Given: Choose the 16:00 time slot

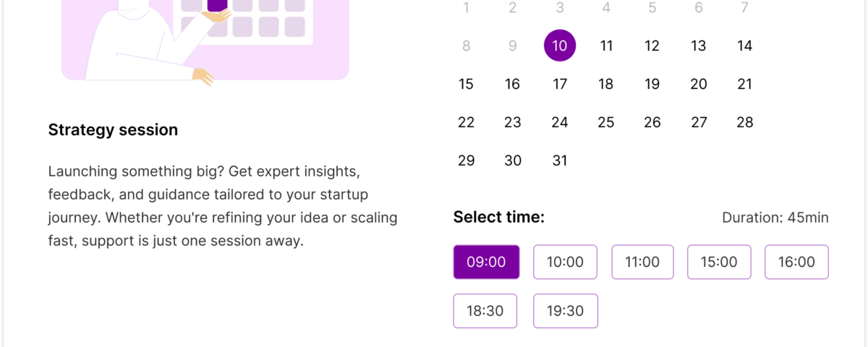Looking at the screenshot, I should (x=796, y=262).
